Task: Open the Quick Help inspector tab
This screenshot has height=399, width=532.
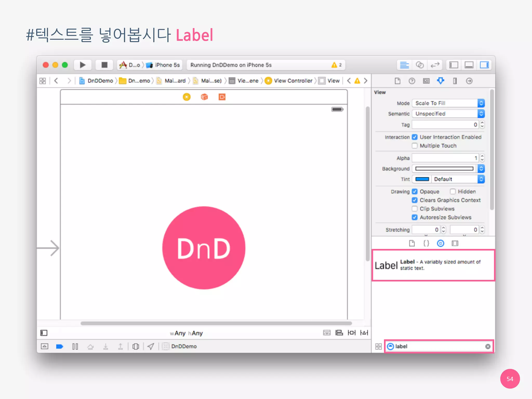Action: click(412, 81)
